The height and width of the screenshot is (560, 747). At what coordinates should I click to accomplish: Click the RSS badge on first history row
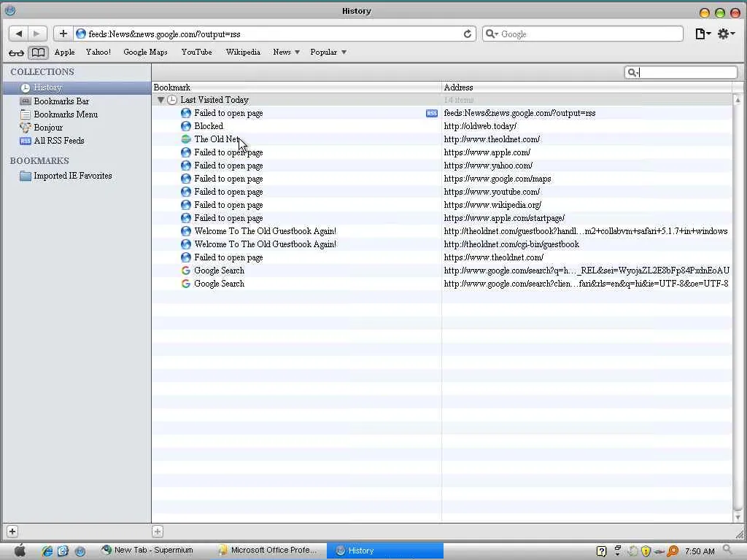(432, 113)
